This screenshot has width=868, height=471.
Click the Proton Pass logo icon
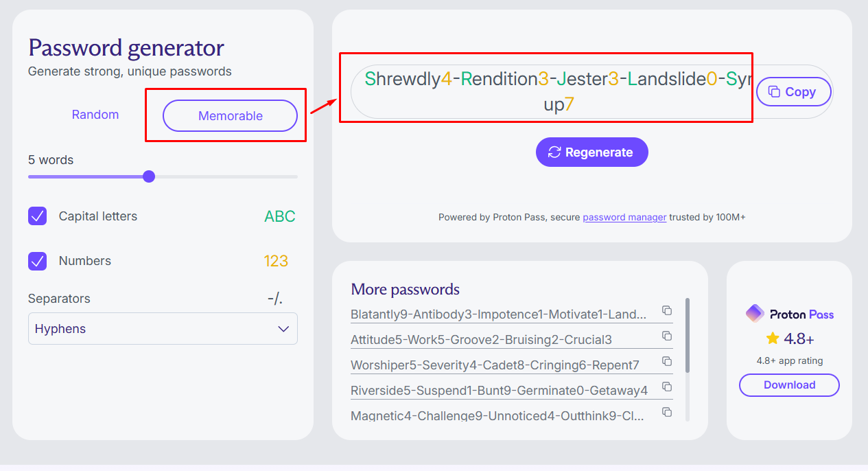tap(755, 313)
